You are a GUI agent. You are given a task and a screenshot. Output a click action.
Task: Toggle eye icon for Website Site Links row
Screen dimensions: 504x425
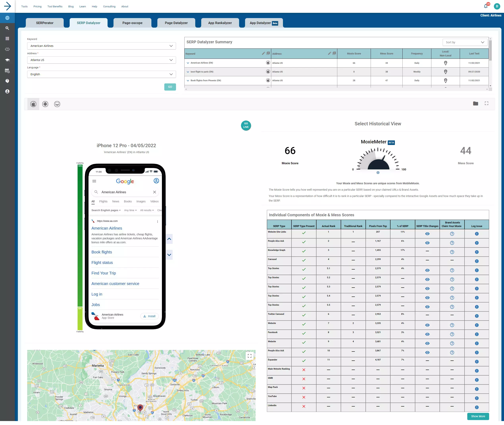(x=427, y=234)
